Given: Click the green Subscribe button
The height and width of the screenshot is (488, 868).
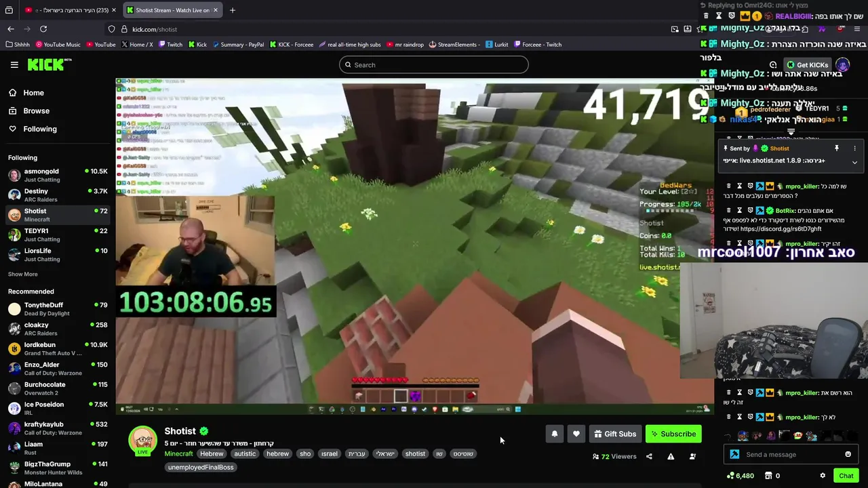Looking at the screenshot, I should pos(673,434).
